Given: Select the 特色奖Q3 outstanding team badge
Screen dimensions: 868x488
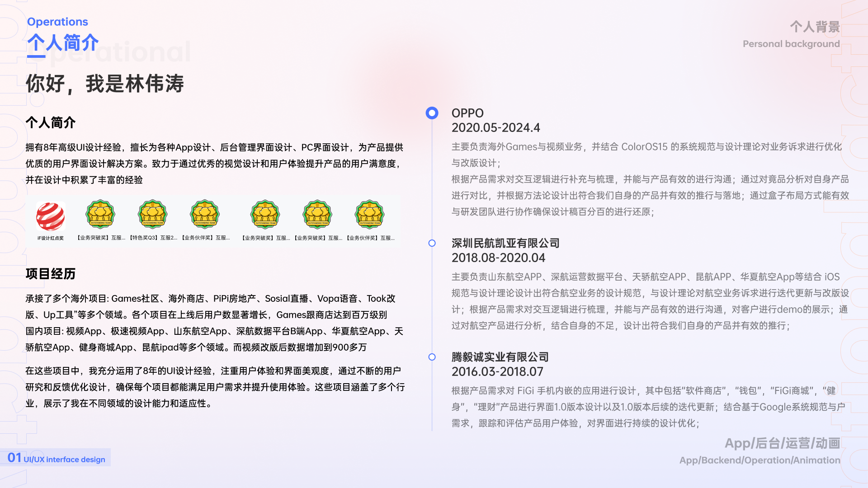Looking at the screenshot, I should click(153, 214).
